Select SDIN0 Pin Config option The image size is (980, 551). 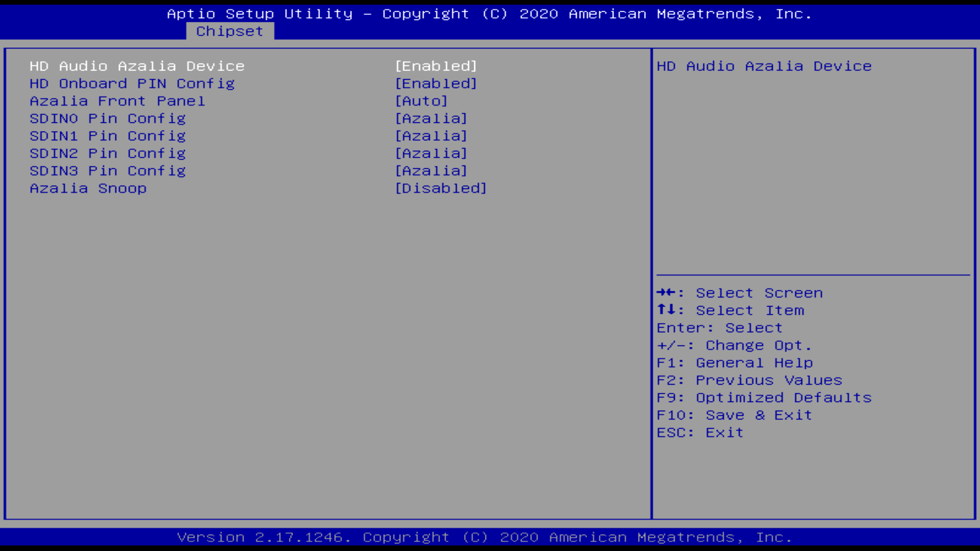pyautogui.click(x=107, y=118)
